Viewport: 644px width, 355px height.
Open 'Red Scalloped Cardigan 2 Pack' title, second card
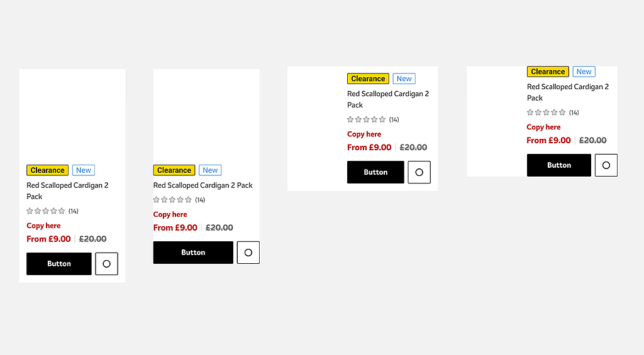click(x=203, y=185)
